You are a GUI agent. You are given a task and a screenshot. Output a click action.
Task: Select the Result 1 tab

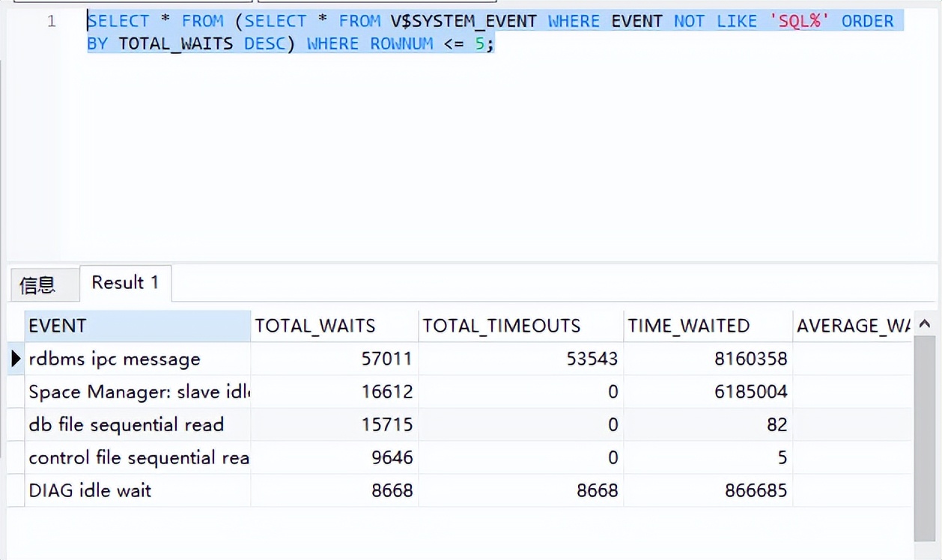(x=125, y=283)
